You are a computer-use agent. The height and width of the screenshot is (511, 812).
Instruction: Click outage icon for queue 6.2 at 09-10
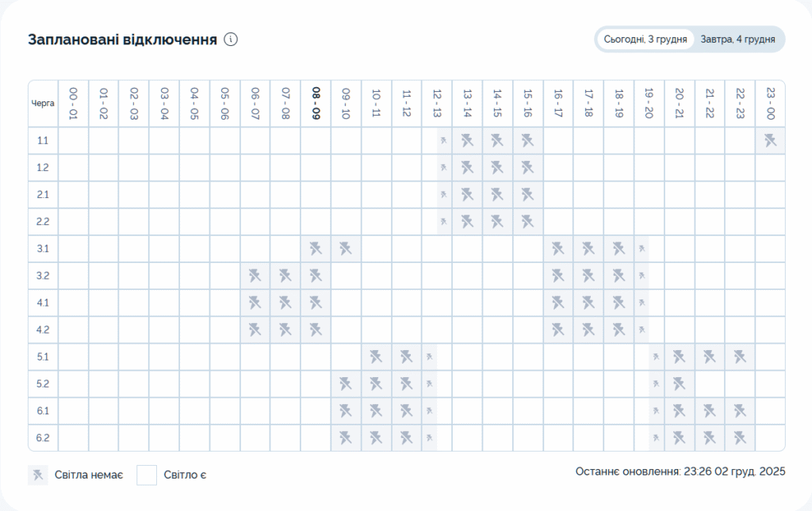(346, 437)
